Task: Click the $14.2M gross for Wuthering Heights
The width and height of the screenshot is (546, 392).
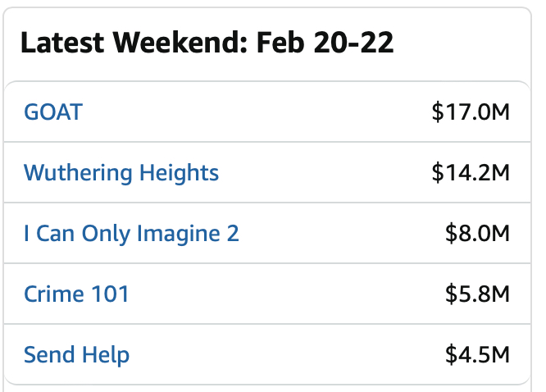Action: tap(471, 173)
